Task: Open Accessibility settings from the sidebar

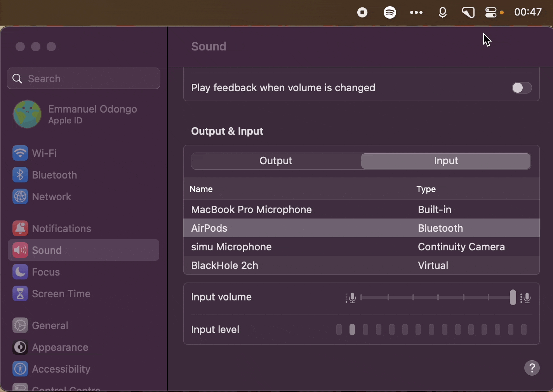Action: pyautogui.click(x=20, y=369)
